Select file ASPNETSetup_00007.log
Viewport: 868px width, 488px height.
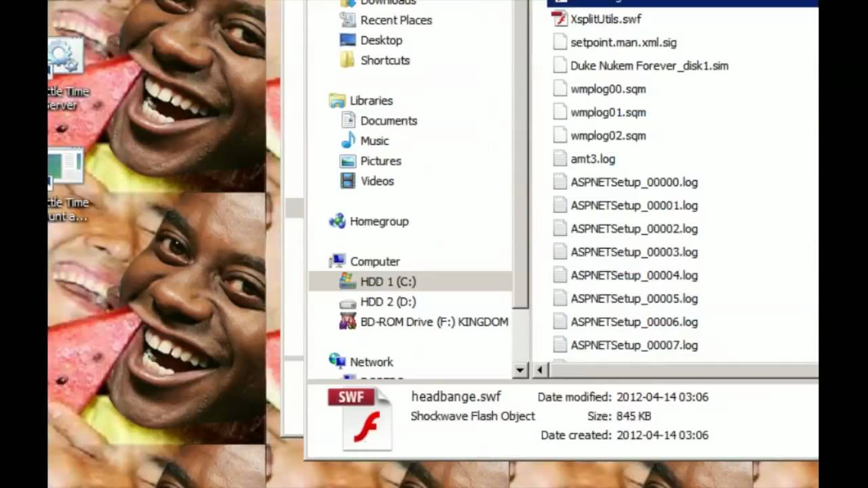click(x=634, y=345)
